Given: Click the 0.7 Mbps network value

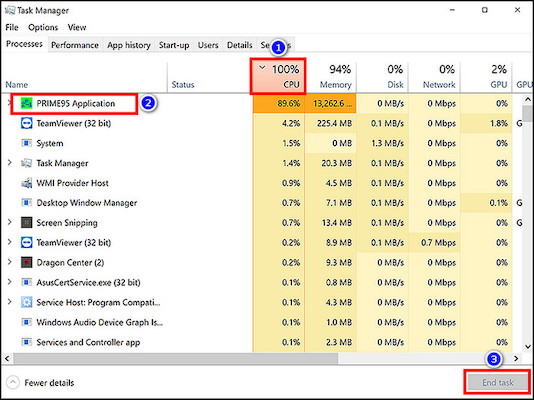Looking at the screenshot, I should tap(438, 243).
